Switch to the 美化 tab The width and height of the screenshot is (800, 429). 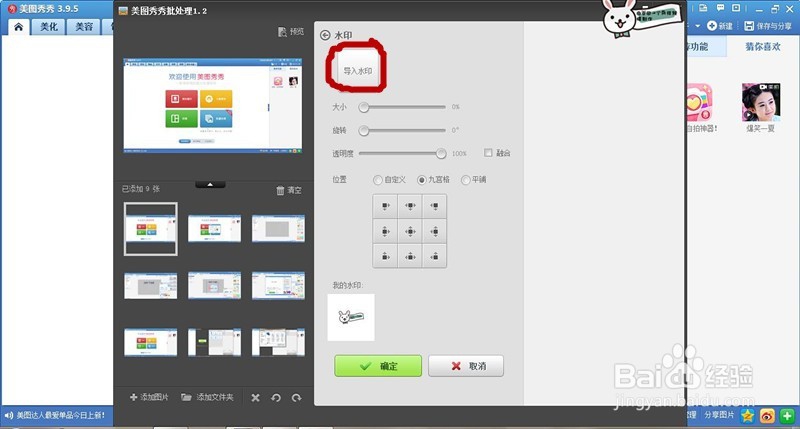point(49,27)
